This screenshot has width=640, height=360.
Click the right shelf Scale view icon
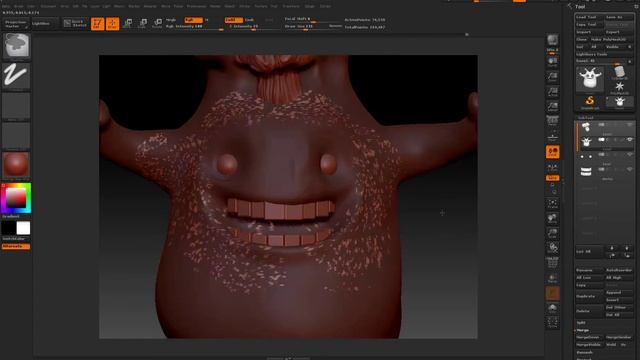[552, 233]
